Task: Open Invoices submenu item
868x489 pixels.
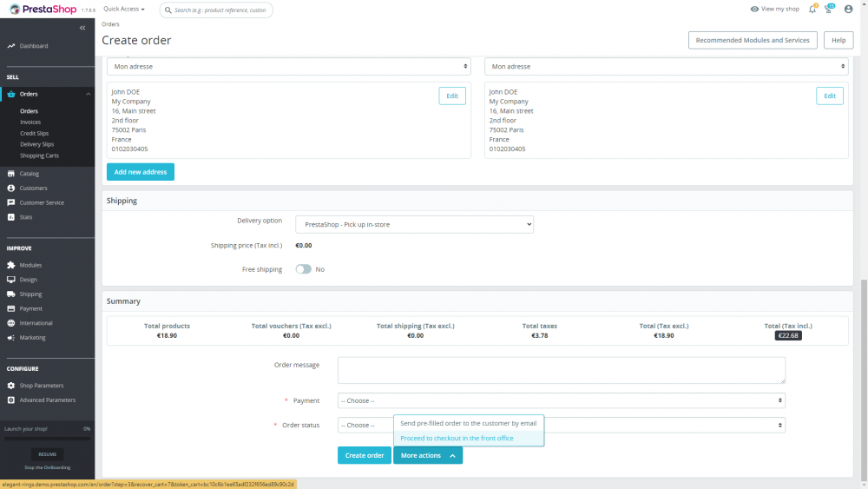Action: tap(30, 122)
